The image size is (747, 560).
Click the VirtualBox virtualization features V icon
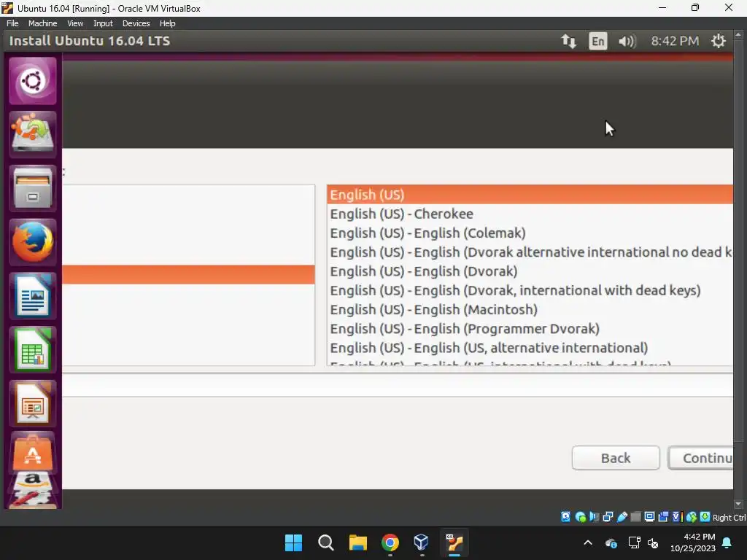[678, 517]
